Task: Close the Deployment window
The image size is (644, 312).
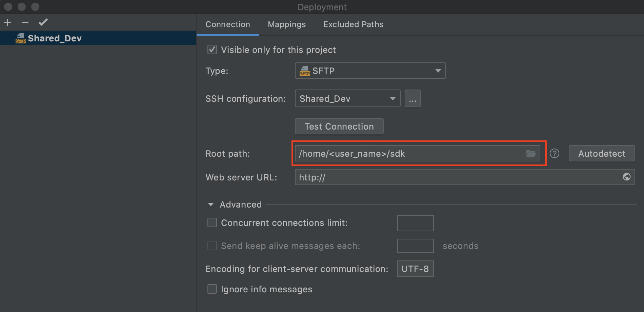Action: tap(8, 7)
